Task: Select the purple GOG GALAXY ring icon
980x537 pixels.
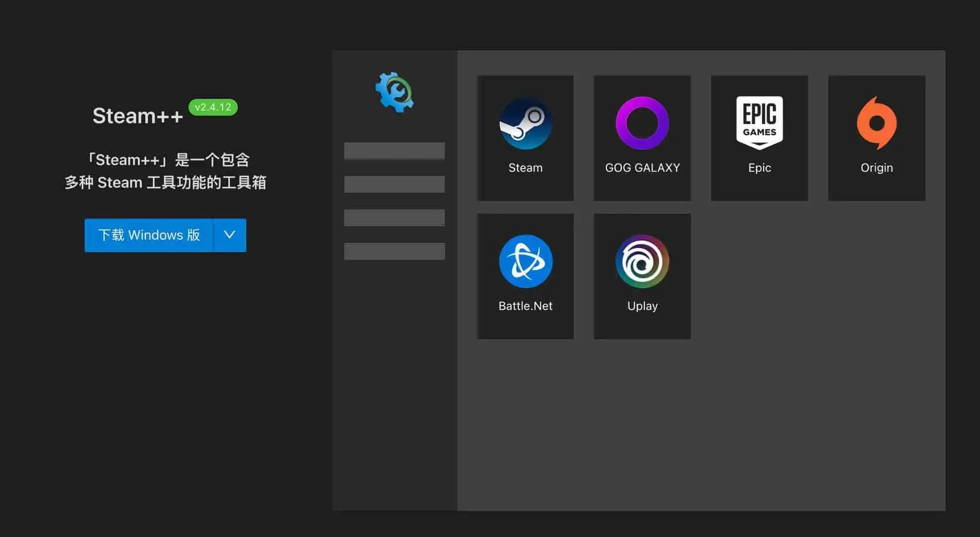Action: coord(642,123)
